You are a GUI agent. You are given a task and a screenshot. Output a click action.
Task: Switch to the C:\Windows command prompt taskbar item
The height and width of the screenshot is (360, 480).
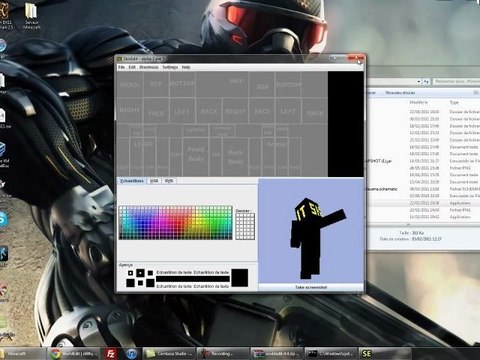tap(330, 353)
